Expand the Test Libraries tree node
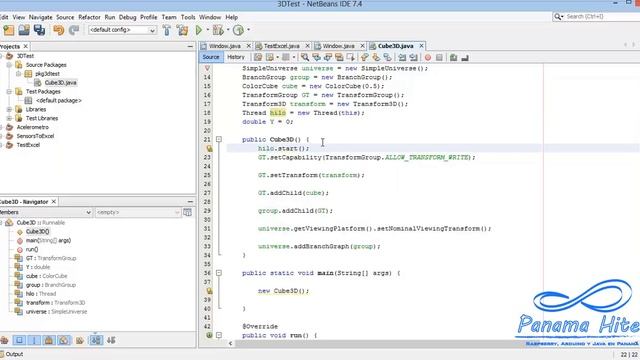The height and width of the screenshot is (360, 640). (x=9, y=118)
